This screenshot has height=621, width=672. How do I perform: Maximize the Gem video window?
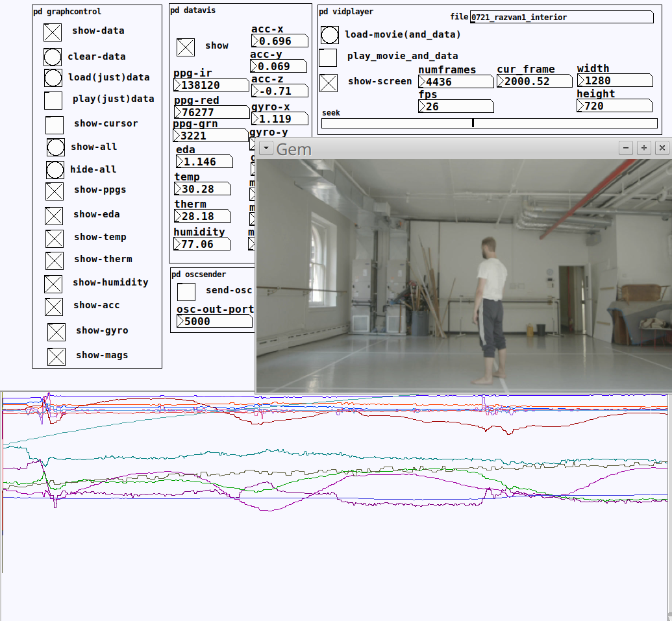[643, 148]
